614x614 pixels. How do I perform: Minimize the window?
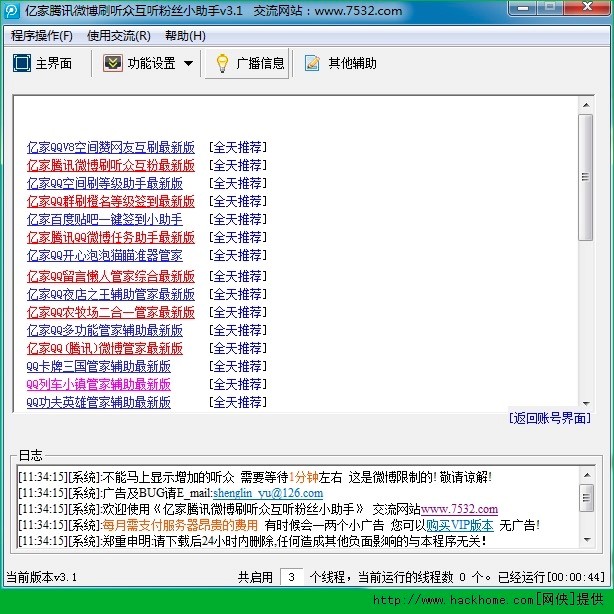point(524,7)
